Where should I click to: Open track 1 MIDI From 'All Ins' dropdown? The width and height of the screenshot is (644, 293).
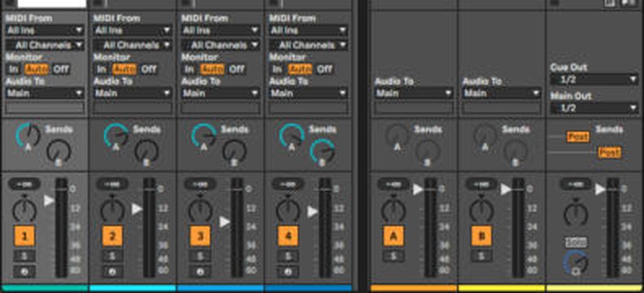45,30
